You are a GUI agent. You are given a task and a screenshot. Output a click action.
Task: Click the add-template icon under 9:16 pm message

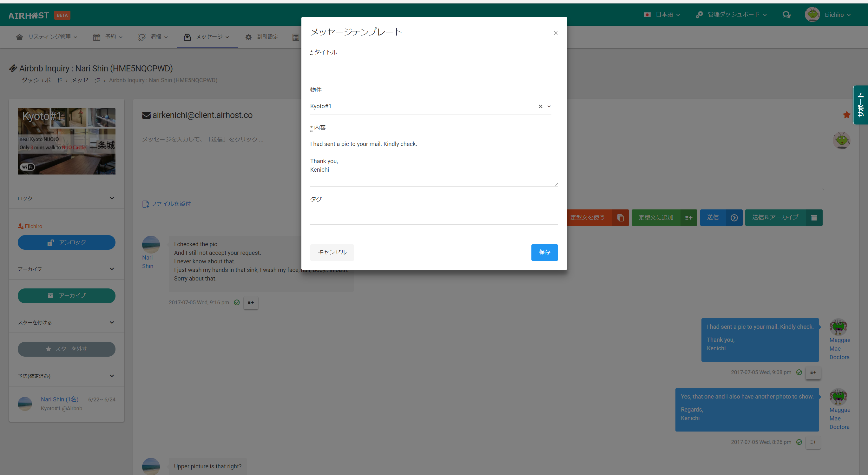point(251,303)
